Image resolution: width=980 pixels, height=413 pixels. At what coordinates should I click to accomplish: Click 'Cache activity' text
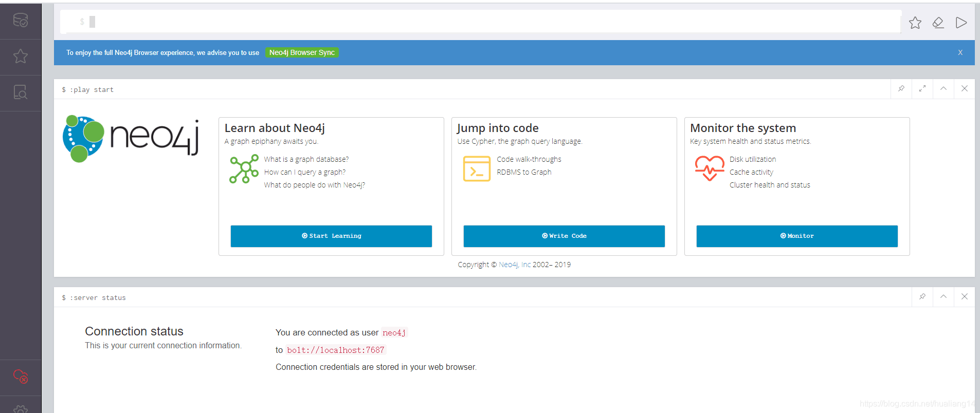(x=751, y=172)
